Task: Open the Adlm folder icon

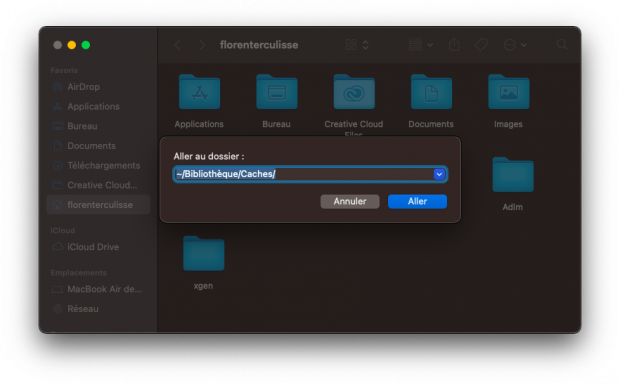Action: click(x=513, y=175)
